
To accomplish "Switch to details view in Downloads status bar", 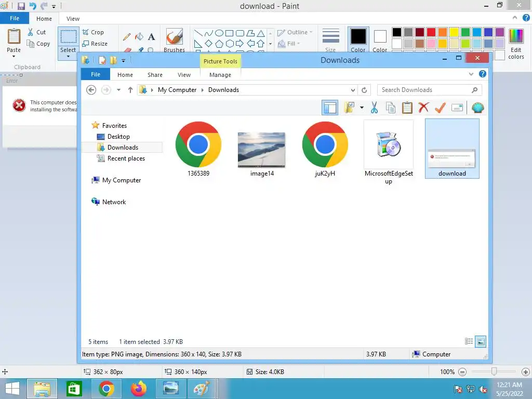I will pyautogui.click(x=469, y=341).
